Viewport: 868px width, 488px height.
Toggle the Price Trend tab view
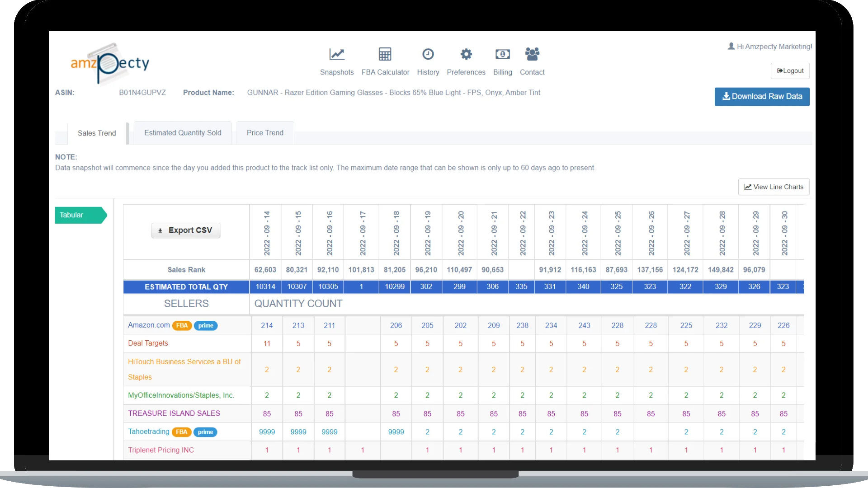click(265, 132)
